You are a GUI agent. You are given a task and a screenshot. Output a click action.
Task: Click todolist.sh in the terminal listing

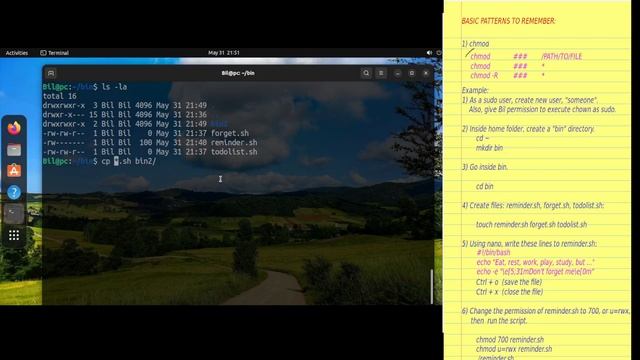pos(234,152)
